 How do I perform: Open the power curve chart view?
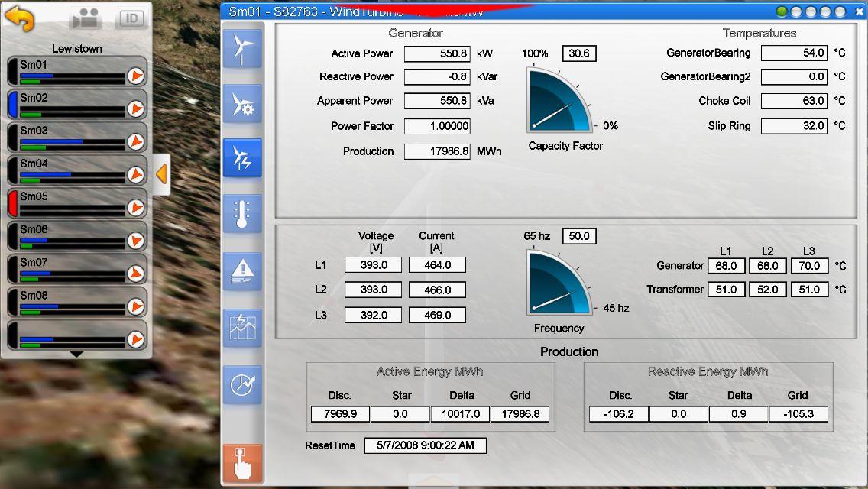(x=242, y=329)
